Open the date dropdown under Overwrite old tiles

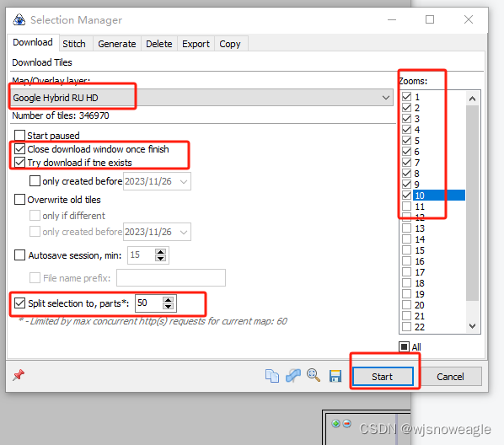(x=184, y=232)
